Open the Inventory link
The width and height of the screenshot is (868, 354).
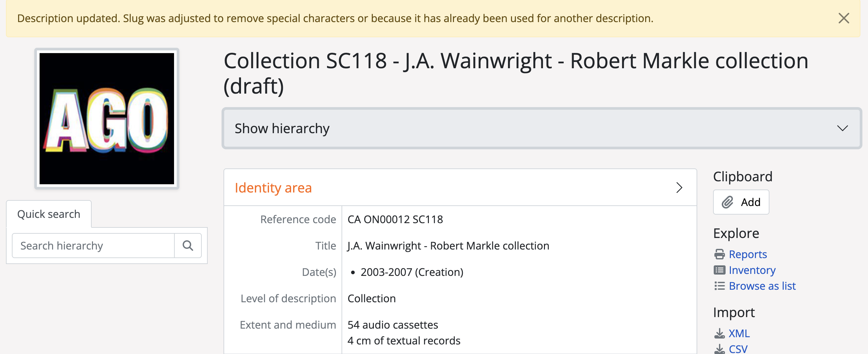pos(752,270)
